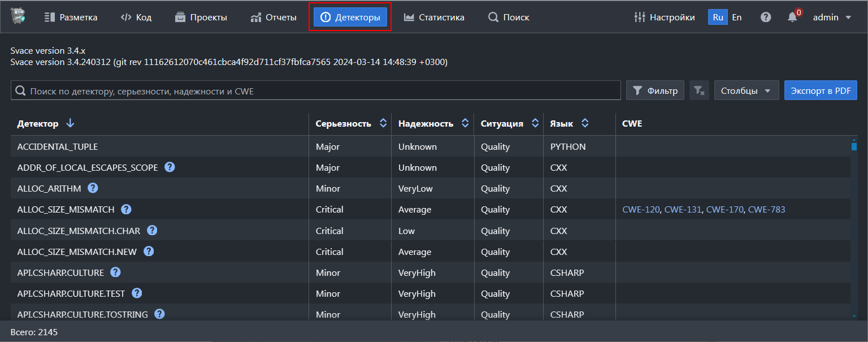868x342 pixels.
Task: Clear filters with the crossed funnel icon
Action: (x=699, y=90)
